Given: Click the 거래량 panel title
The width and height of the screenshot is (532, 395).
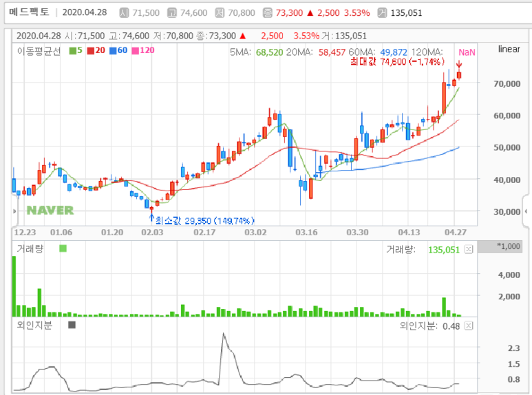Looking at the screenshot, I should [30, 248].
